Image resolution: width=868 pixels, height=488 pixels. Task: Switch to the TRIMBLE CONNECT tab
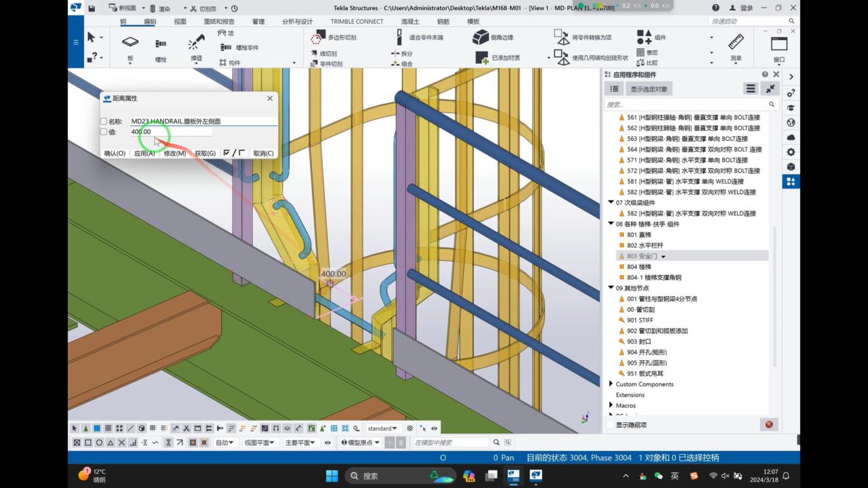[357, 22]
